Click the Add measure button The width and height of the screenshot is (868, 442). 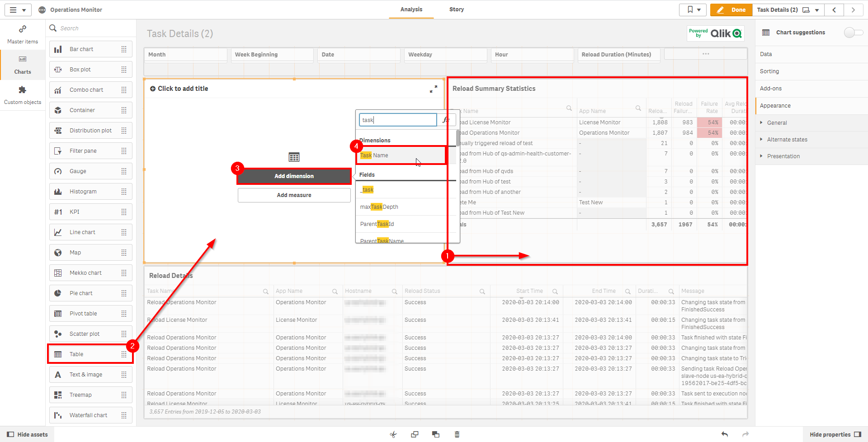point(294,195)
